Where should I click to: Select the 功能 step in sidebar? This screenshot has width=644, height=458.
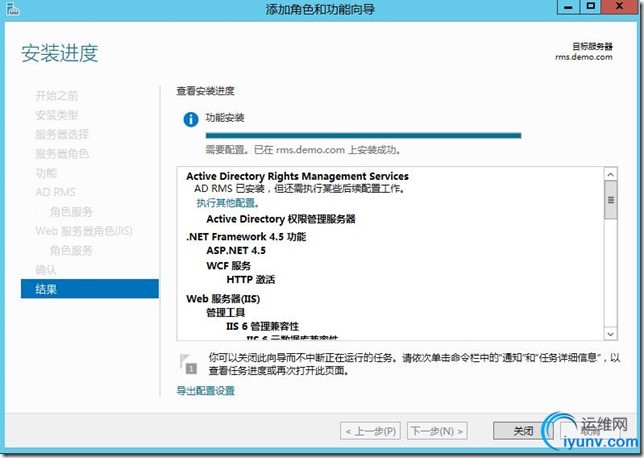(46, 173)
